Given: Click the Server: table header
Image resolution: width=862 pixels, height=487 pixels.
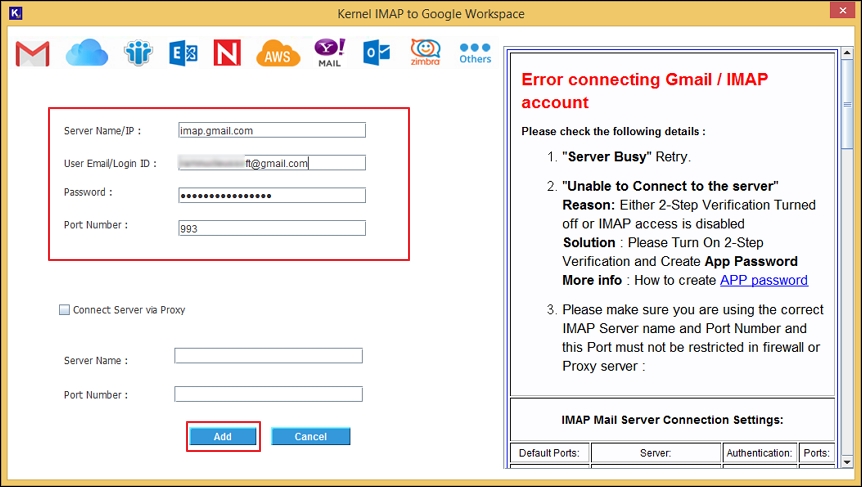Looking at the screenshot, I should point(656,453).
